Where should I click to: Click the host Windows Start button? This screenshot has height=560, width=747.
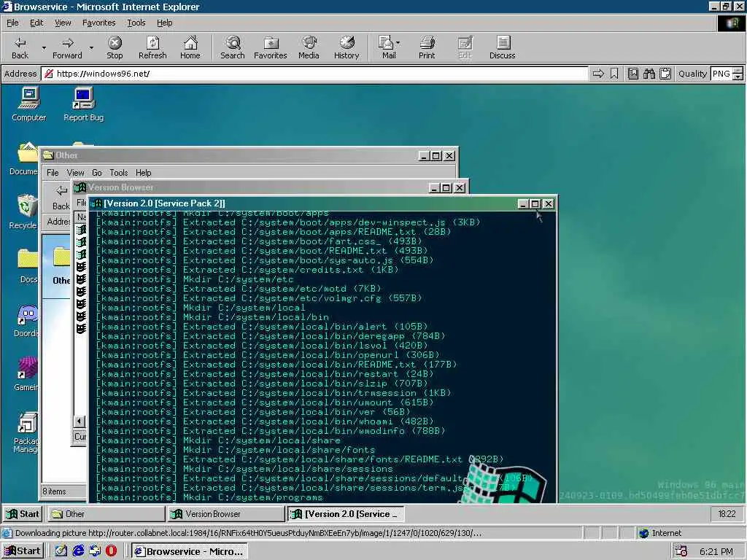click(23, 551)
